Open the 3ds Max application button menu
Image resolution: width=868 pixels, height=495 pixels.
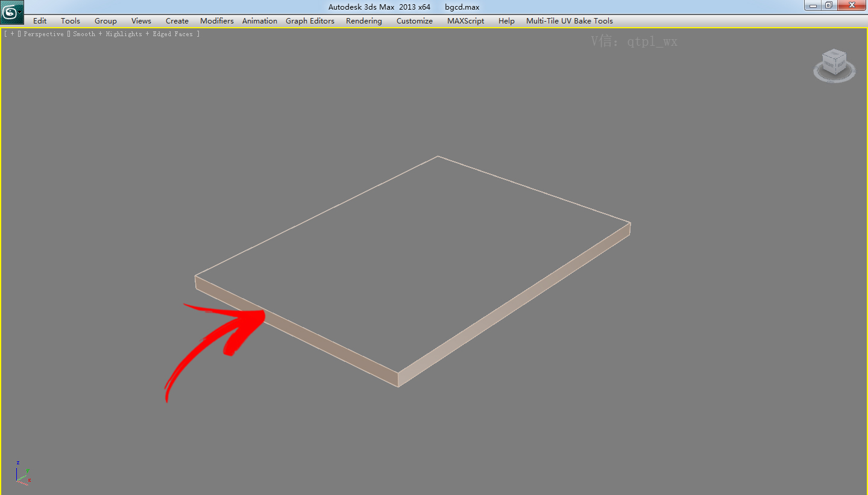coord(12,12)
